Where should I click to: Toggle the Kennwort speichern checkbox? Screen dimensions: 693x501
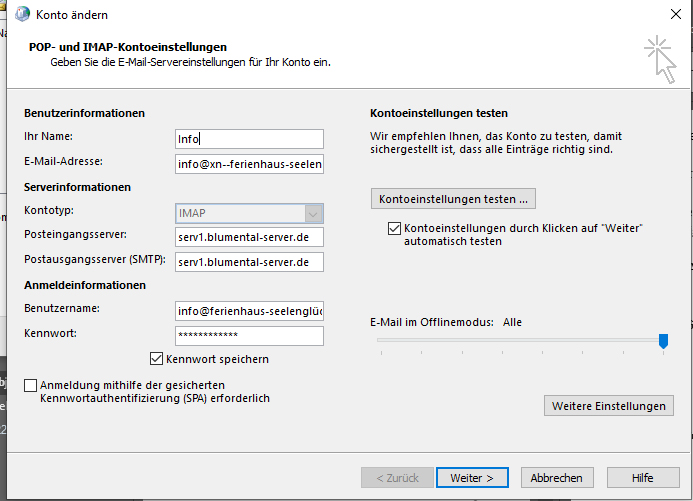[156, 359]
